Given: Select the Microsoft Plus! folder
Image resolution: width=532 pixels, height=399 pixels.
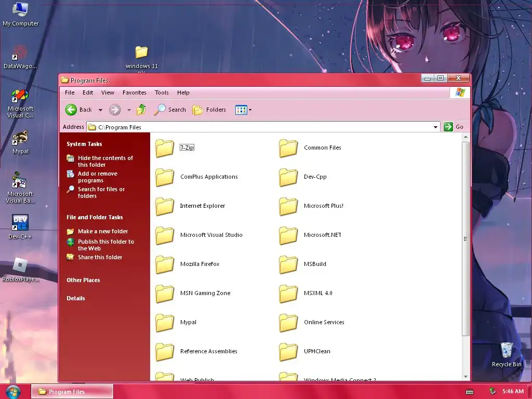Looking at the screenshot, I should (312, 206).
